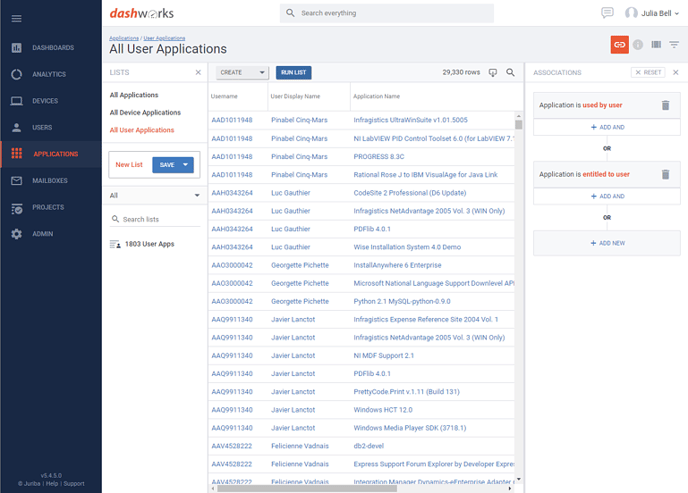Screen dimensions: 688x493
Task: Open NI MDF Support 2.1 link
Action: 383,356
